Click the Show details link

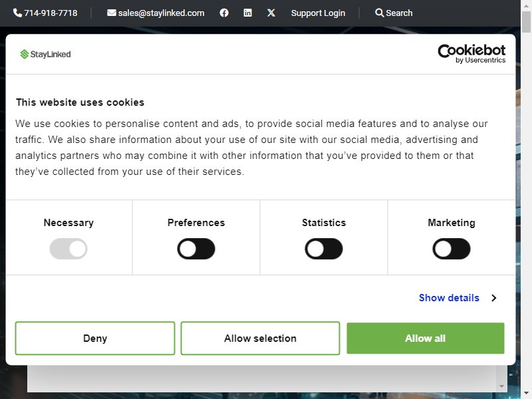[449, 298]
